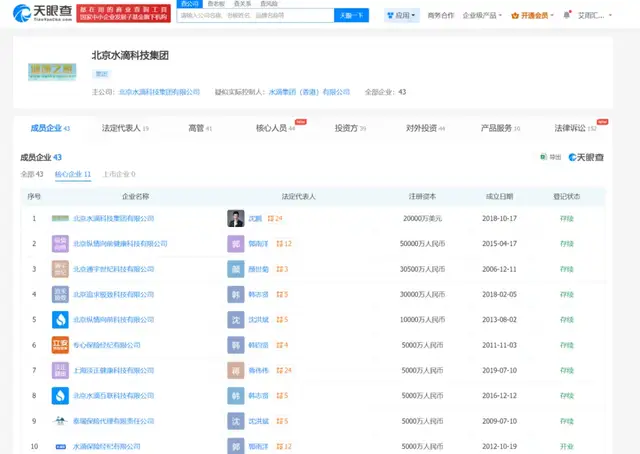
Task: Click the 天眼查 logo in header
Action: (36, 12)
